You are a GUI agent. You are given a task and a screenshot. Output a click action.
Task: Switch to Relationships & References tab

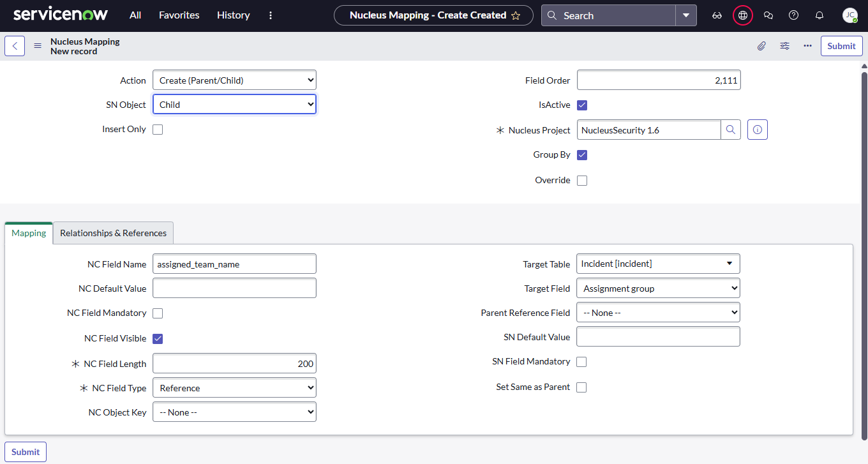coord(113,233)
